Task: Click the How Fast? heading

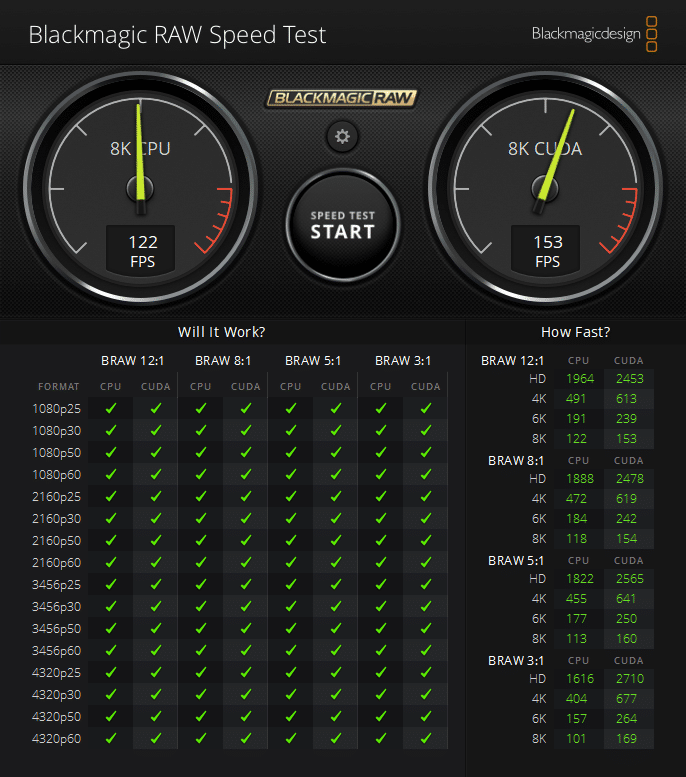Action: [x=575, y=332]
